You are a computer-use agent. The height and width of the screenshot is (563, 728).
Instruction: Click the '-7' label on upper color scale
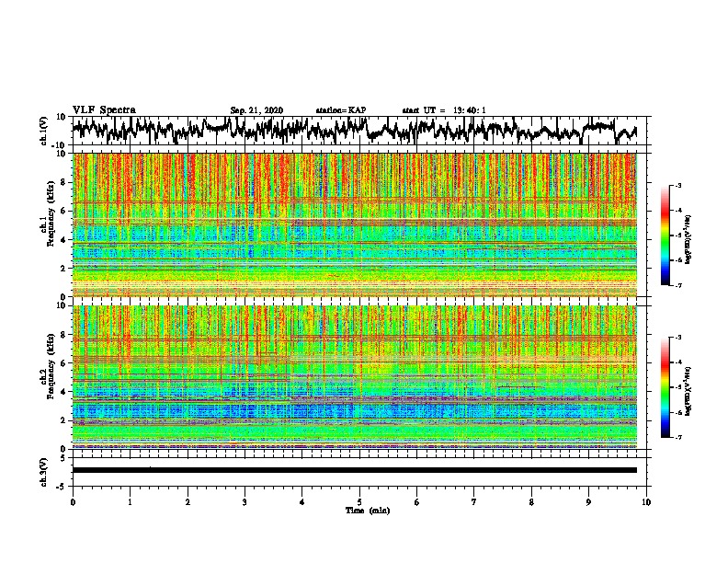[677, 285]
